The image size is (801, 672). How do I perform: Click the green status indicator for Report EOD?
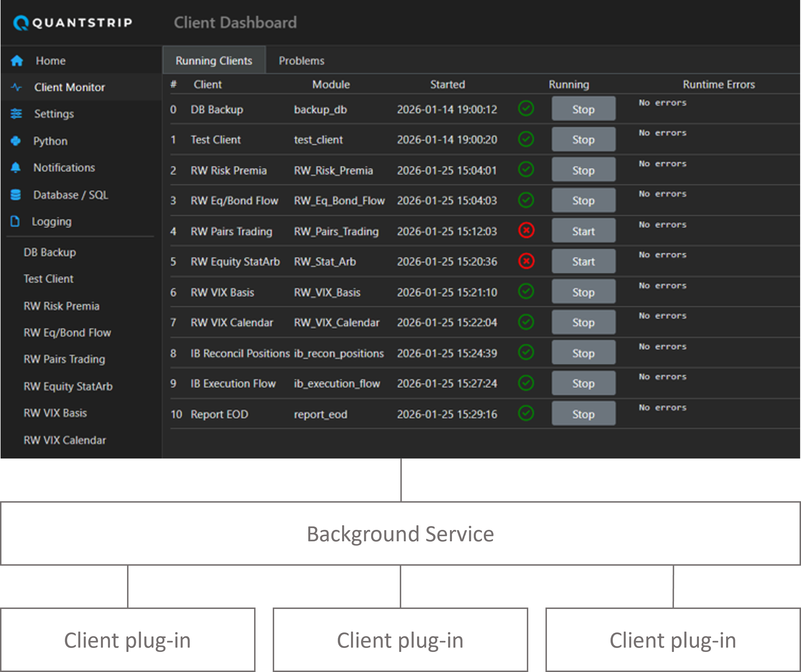pyautogui.click(x=526, y=414)
